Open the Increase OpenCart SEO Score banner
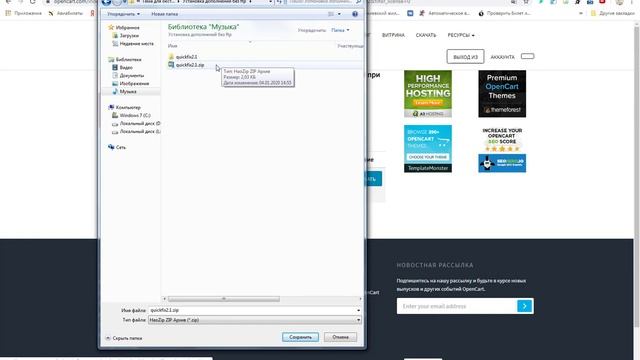 coord(502,149)
